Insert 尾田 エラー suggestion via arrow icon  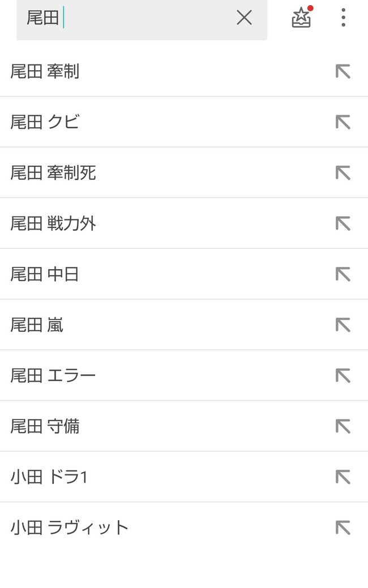[x=343, y=375]
